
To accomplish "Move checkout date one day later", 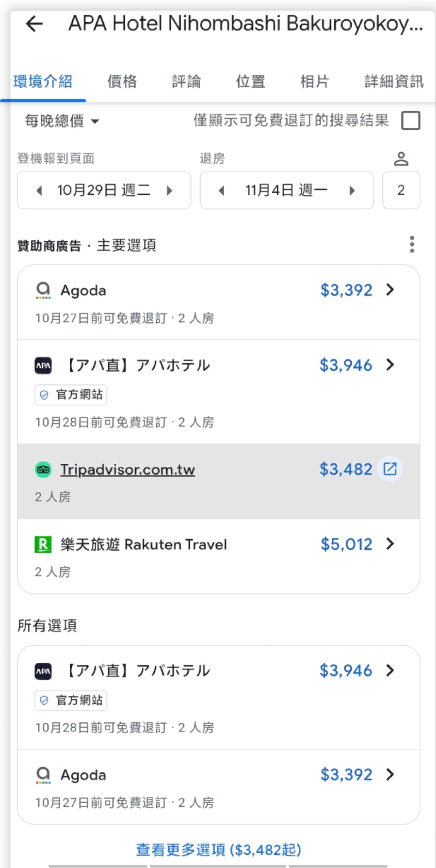I will pyautogui.click(x=352, y=190).
